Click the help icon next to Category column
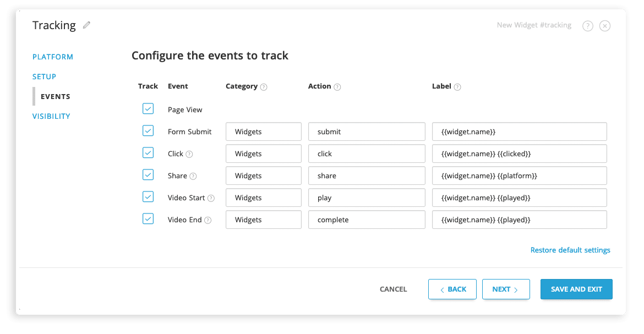This screenshot has width=644, height=334. pyautogui.click(x=264, y=87)
